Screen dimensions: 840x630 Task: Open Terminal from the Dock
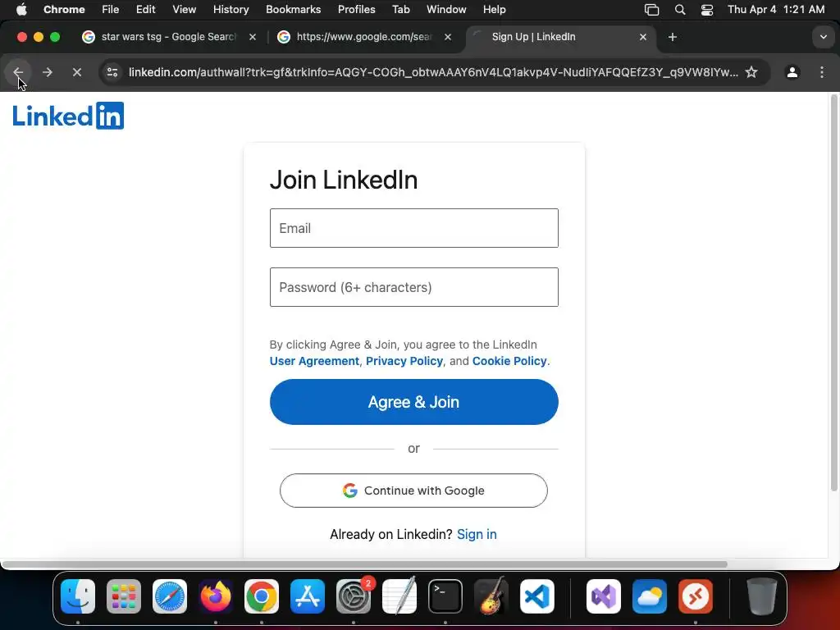click(445, 596)
